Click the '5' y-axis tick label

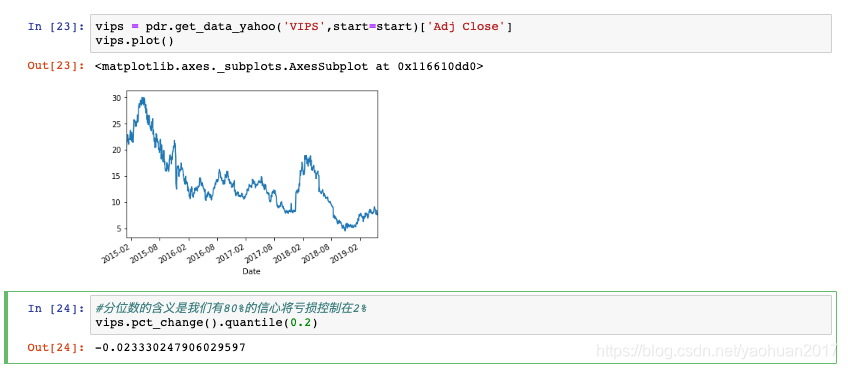[118, 228]
